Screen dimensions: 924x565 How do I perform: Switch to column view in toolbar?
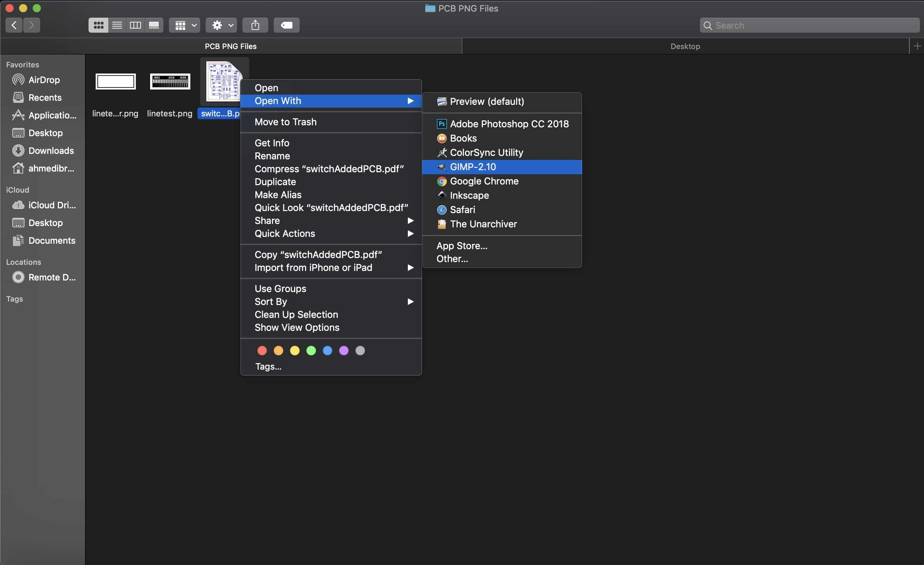tap(136, 25)
